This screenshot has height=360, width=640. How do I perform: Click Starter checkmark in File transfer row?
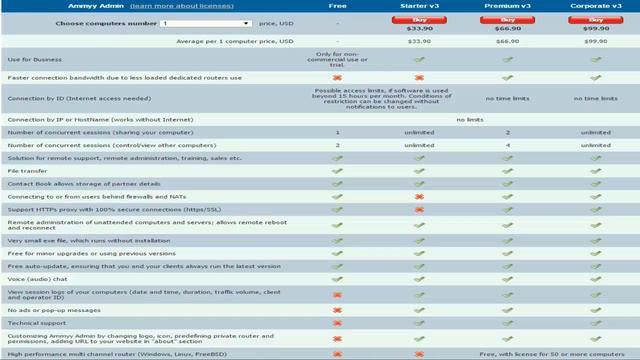(x=419, y=171)
